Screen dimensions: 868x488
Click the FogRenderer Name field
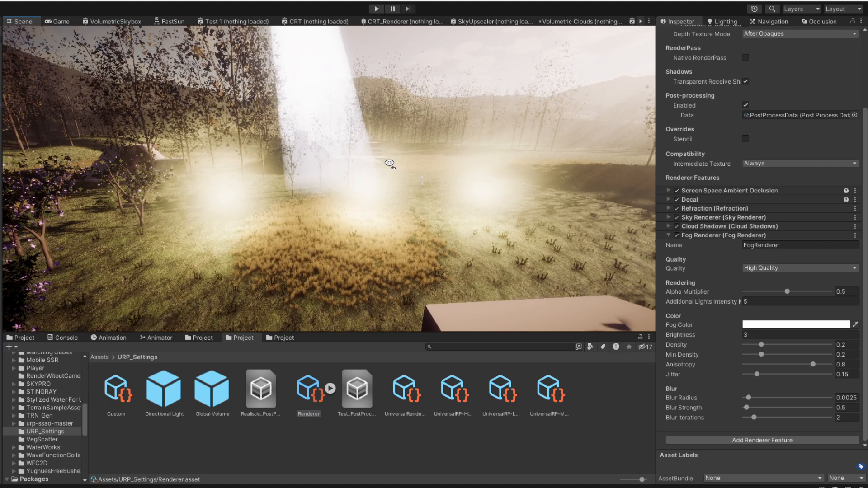(800, 245)
